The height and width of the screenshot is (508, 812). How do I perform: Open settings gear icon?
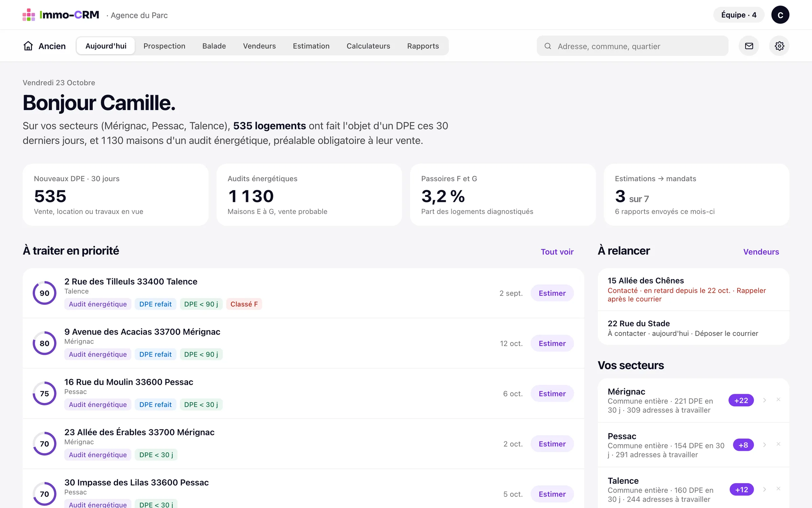[779, 46]
